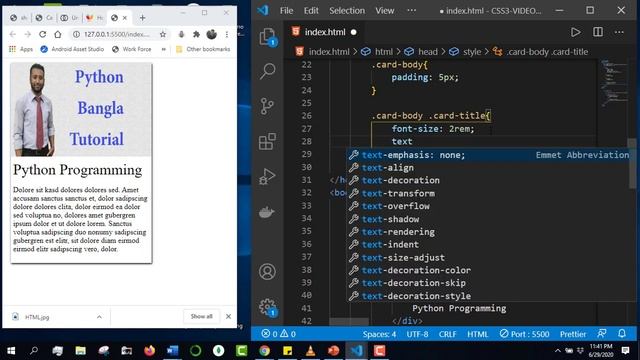
Task: Click the Chrome back arrow
Action: [13, 34]
